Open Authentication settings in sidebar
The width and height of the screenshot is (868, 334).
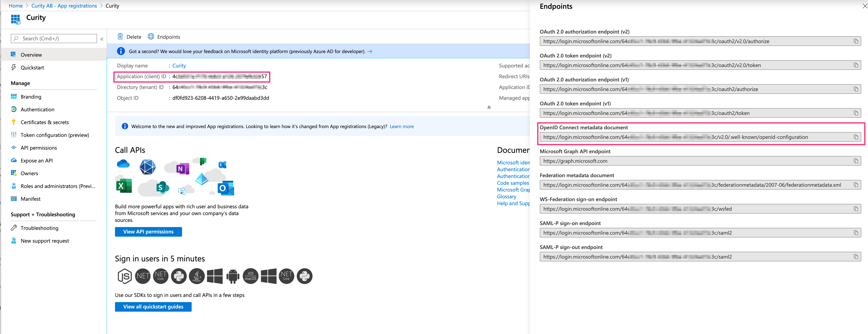click(37, 109)
